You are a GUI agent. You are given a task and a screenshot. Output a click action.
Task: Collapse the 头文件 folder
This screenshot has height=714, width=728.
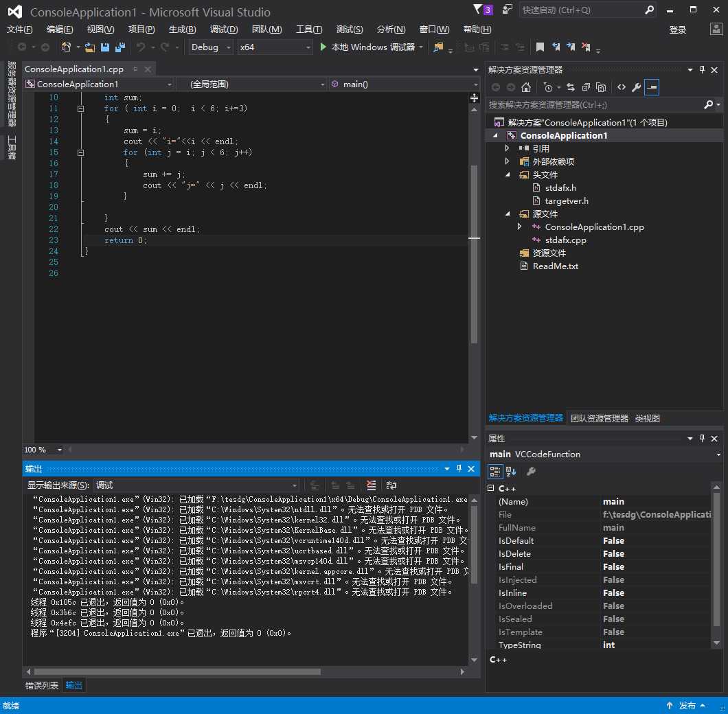(x=507, y=174)
